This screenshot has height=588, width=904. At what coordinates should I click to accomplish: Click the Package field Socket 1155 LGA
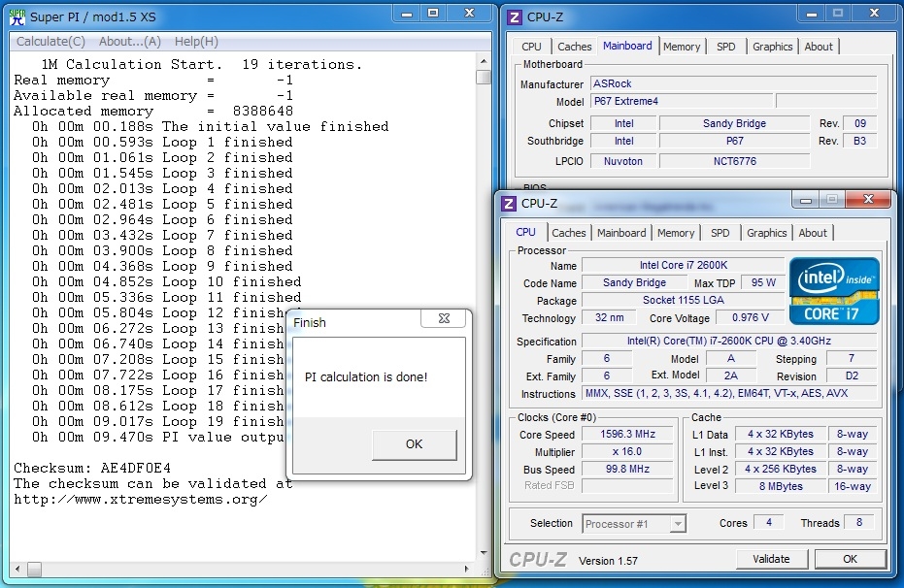684,300
